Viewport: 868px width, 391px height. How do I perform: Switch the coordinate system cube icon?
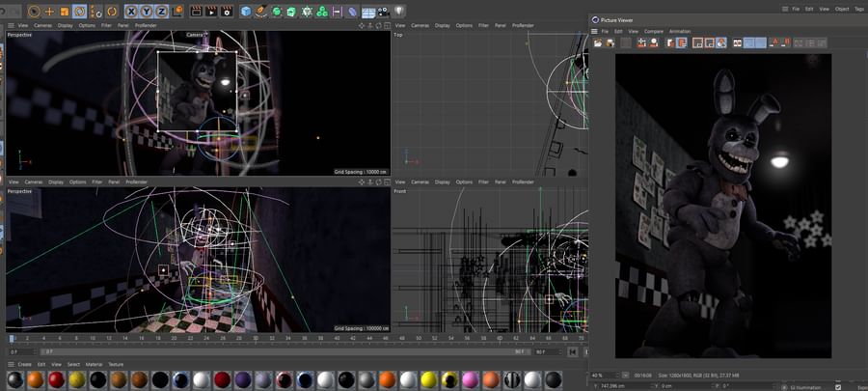click(x=177, y=11)
